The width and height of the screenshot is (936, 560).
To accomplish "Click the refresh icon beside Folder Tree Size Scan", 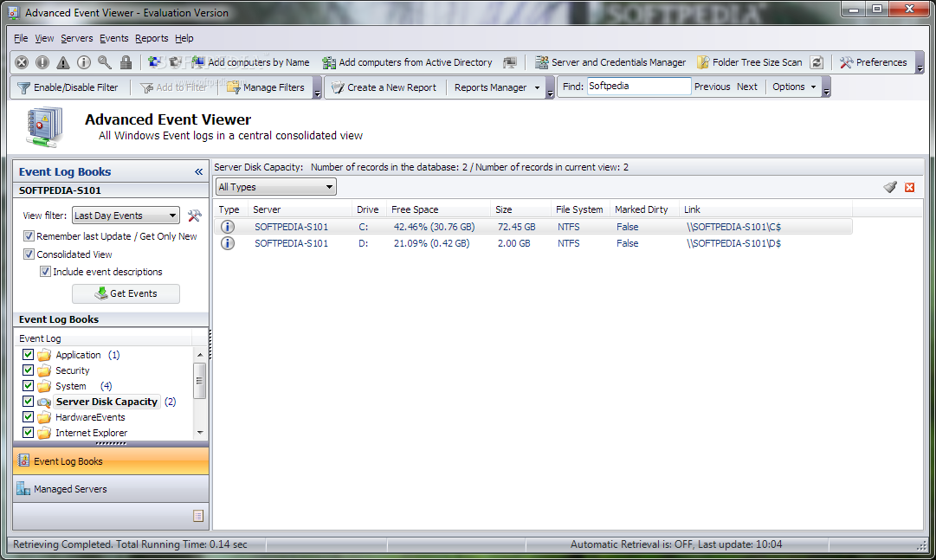I will tap(817, 62).
